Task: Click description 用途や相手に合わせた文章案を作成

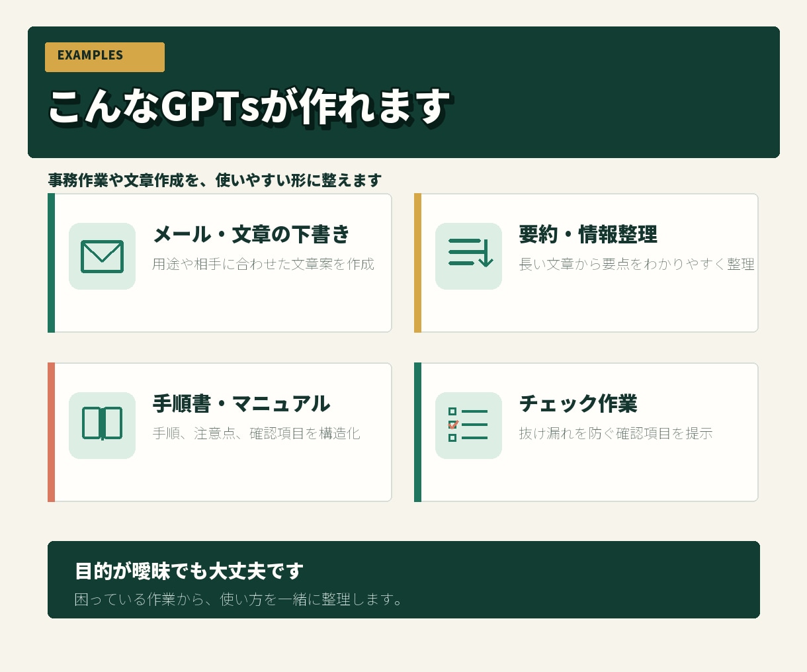Action: 263,264
